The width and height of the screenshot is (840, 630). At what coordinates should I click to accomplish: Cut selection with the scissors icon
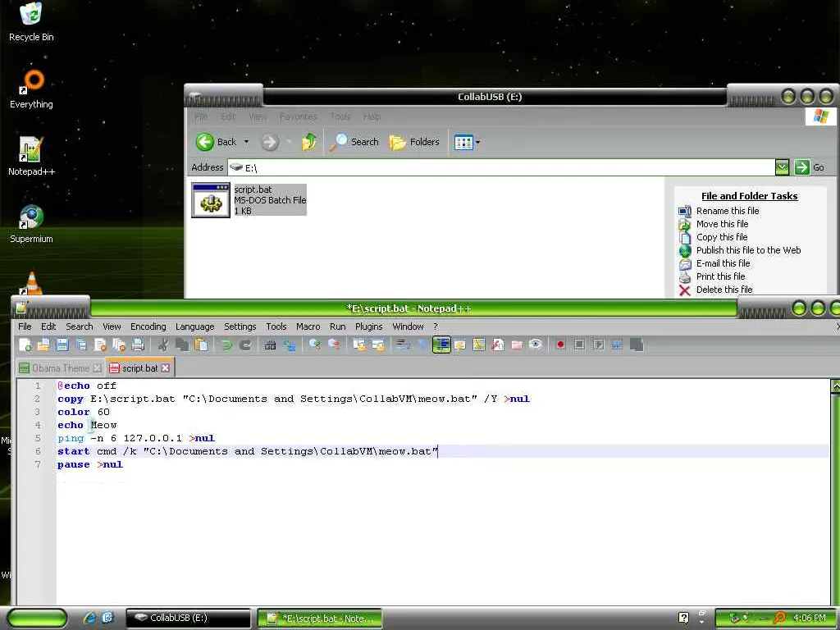point(163,345)
